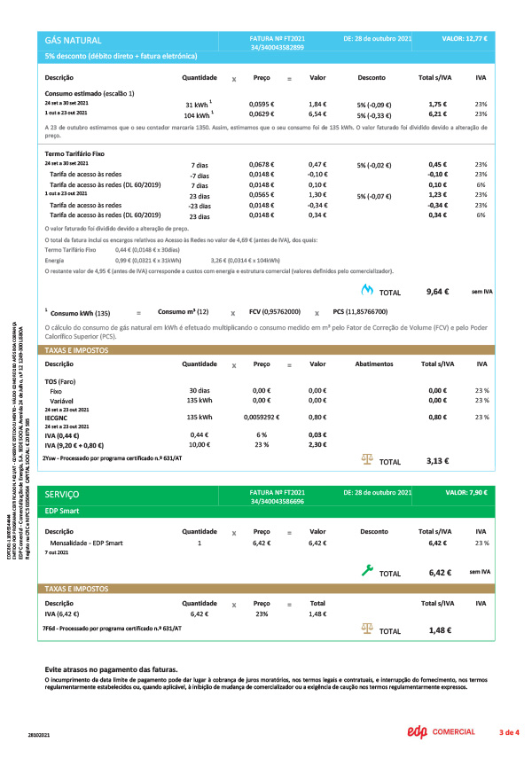Click the edp logo in the footer
The width and height of the screenshot is (532, 774).
pyautogui.click(x=417, y=732)
